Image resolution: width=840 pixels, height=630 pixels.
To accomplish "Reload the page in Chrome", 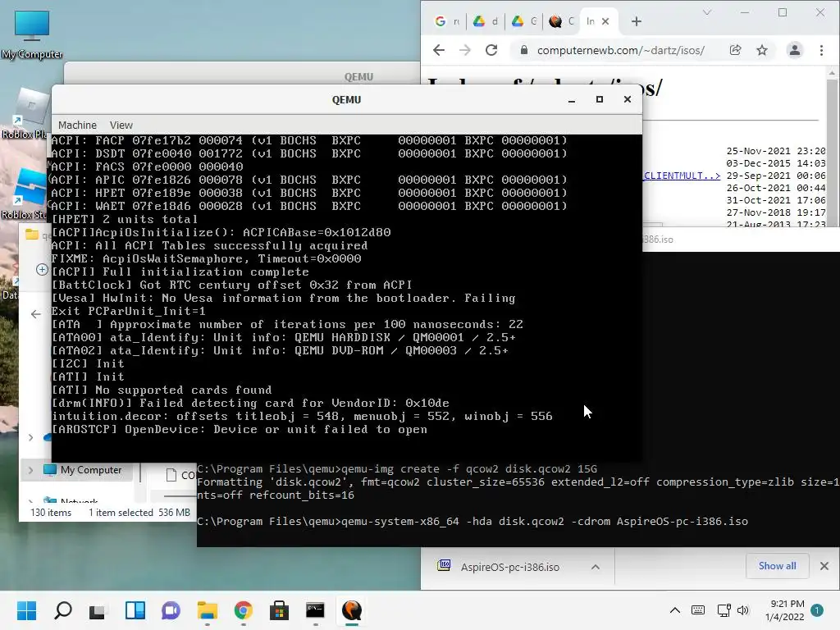I will tap(491, 50).
